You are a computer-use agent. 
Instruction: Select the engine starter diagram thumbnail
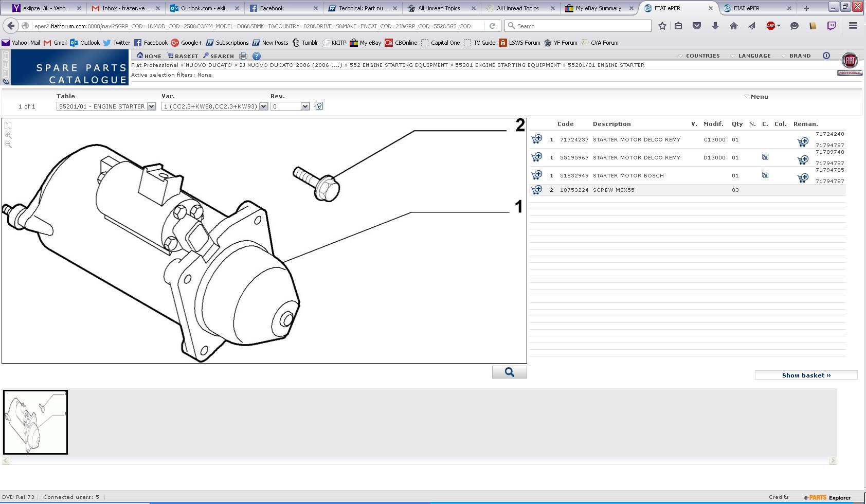(35, 422)
